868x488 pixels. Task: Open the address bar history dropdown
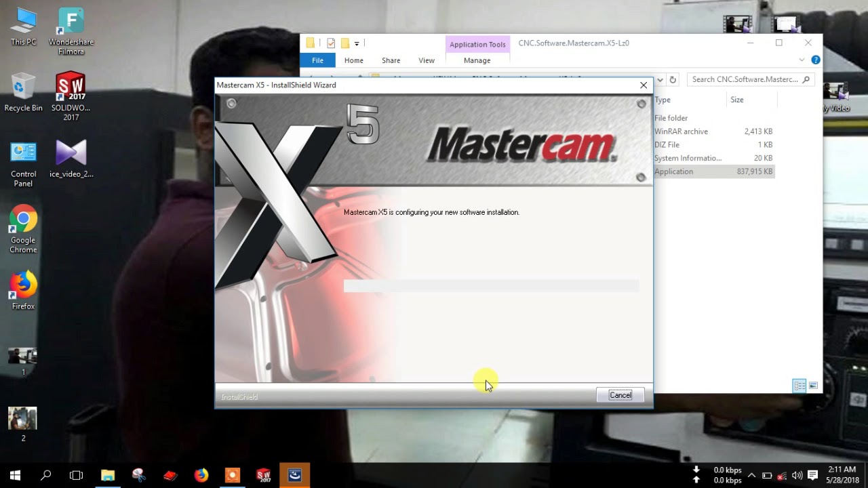click(660, 79)
